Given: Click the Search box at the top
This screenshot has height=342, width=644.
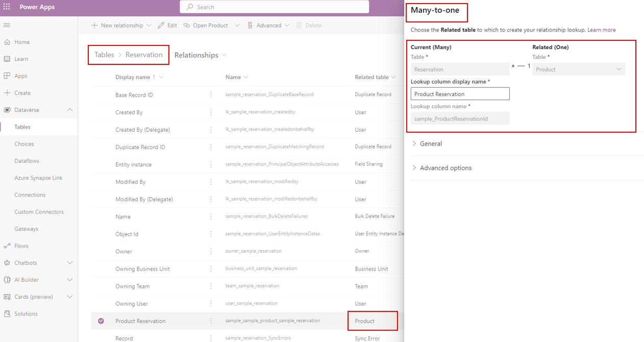Looking at the screenshot, I should (x=274, y=7).
